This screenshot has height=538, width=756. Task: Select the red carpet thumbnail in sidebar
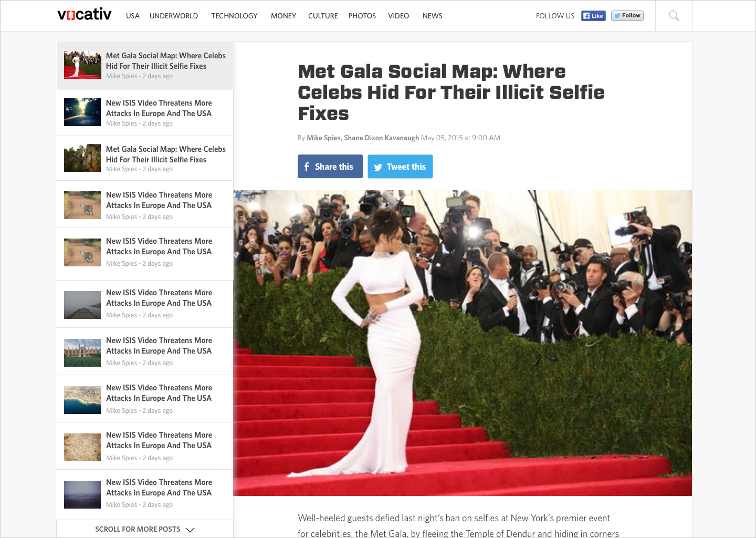tap(82, 65)
